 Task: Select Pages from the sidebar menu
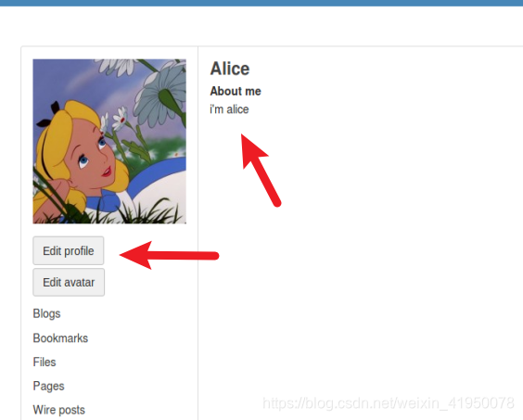[x=49, y=386]
